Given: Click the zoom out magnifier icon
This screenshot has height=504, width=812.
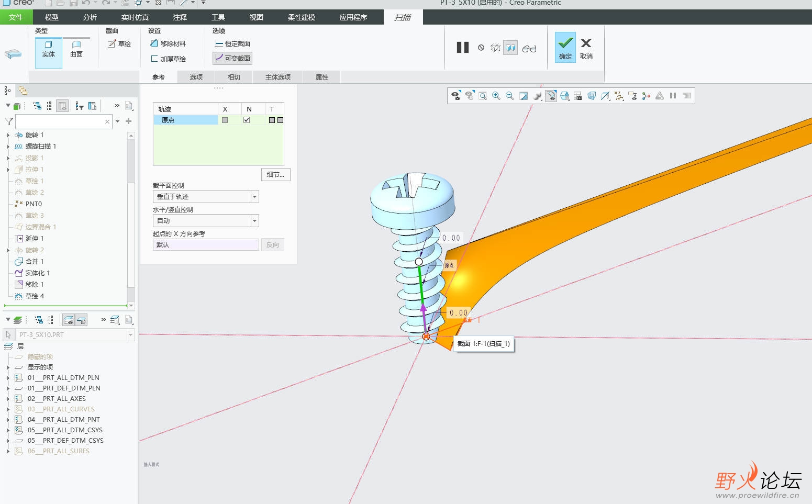Looking at the screenshot, I should pos(509,96).
